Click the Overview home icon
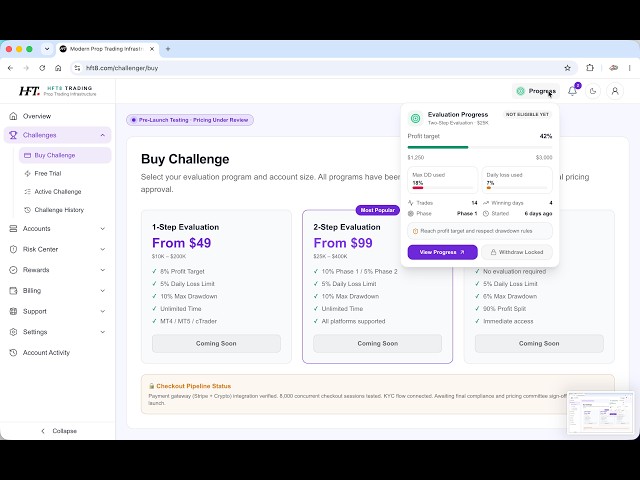This screenshot has height=480, width=640. (13, 116)
